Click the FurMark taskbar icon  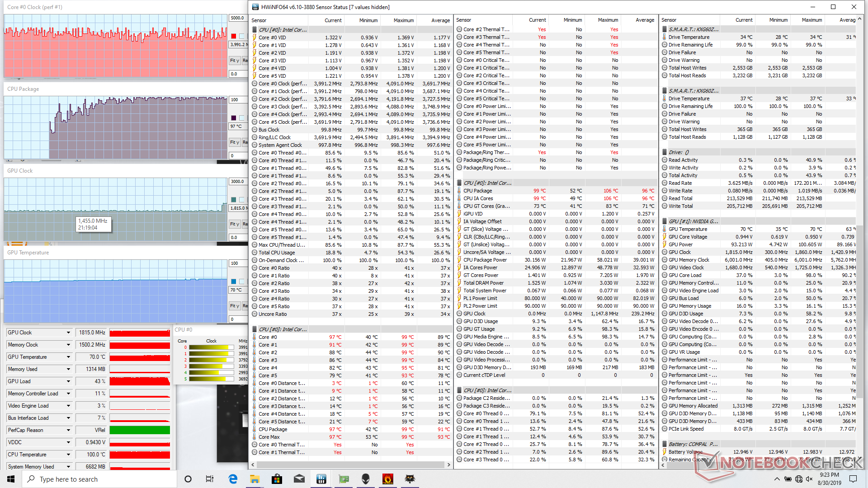pyautogui.click(x=387, y=479)
